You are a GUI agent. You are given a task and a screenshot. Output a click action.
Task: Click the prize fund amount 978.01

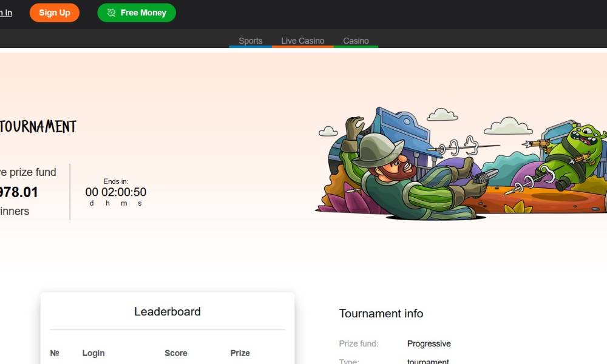click(x=19, y=192)
